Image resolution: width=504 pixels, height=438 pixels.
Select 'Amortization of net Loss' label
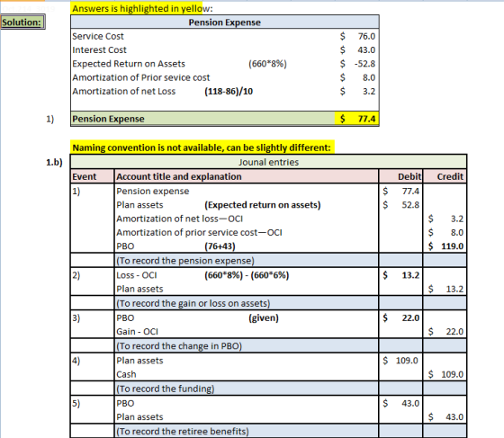[x=124, y=92]
